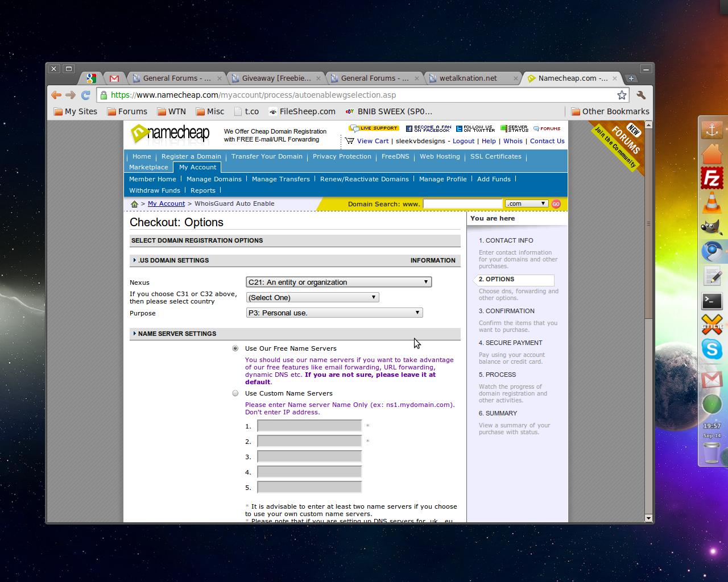Open the Nexus dropdown
Viewport: 728px width, 582px height.
tap(339, 282)
